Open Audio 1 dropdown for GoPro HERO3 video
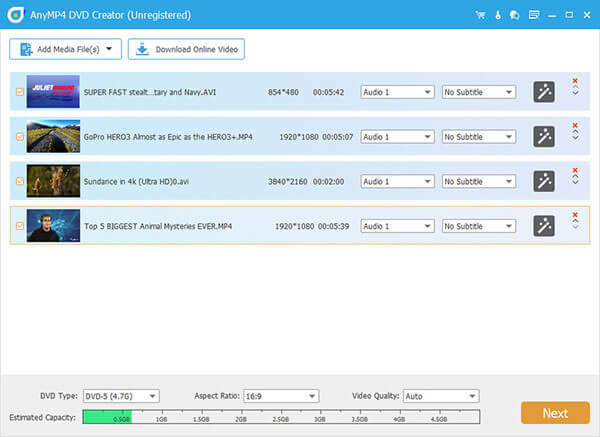The width and height of the screenshot is (600, 437). tap(397, 137)
